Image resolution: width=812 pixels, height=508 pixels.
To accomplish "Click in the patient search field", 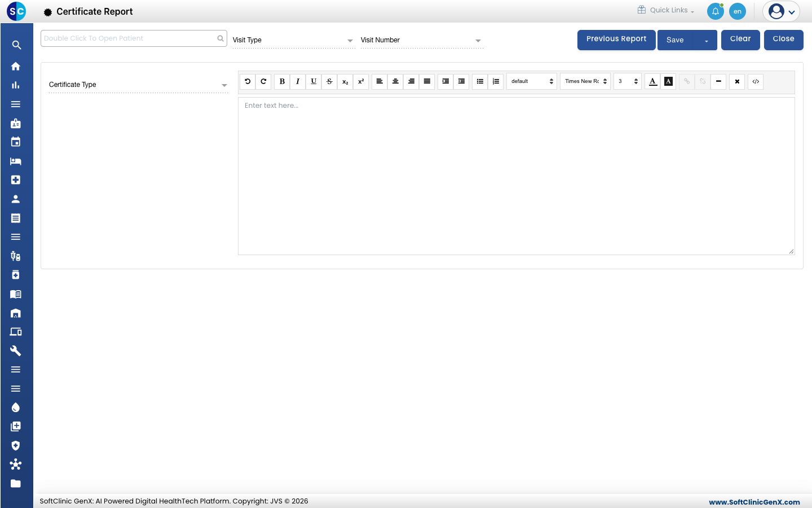I will (x=134, y=38).
